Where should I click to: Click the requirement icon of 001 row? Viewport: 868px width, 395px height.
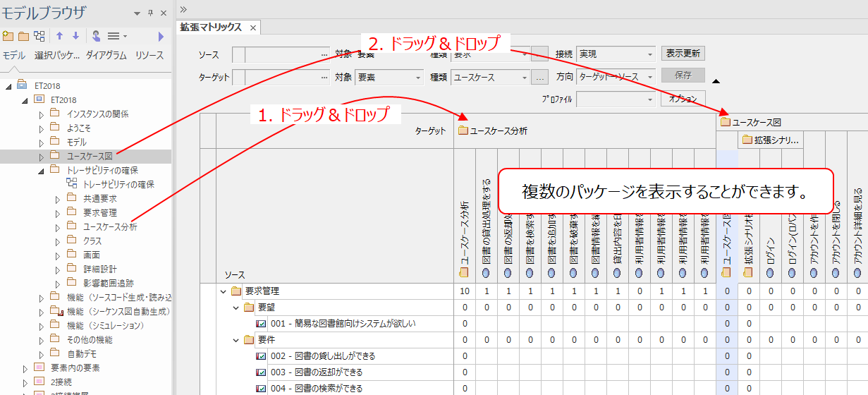pyautogui.click(x=262, y=324)
